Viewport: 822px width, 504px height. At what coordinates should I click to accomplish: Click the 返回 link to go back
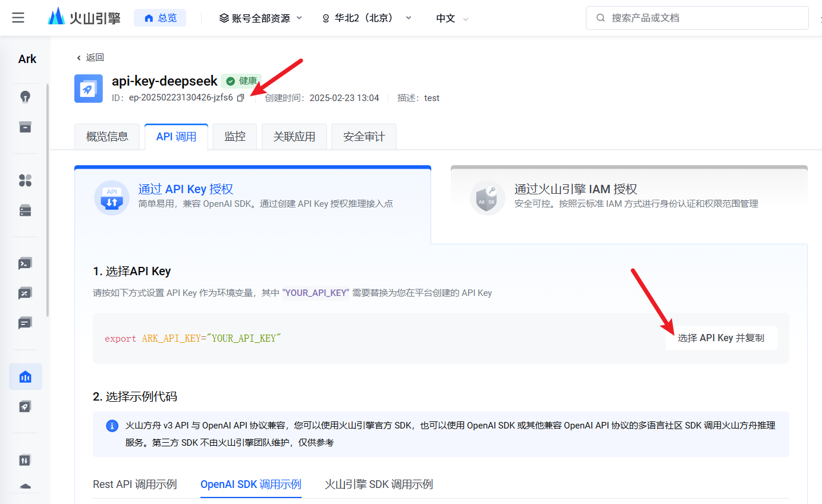(x=91, y=57)
